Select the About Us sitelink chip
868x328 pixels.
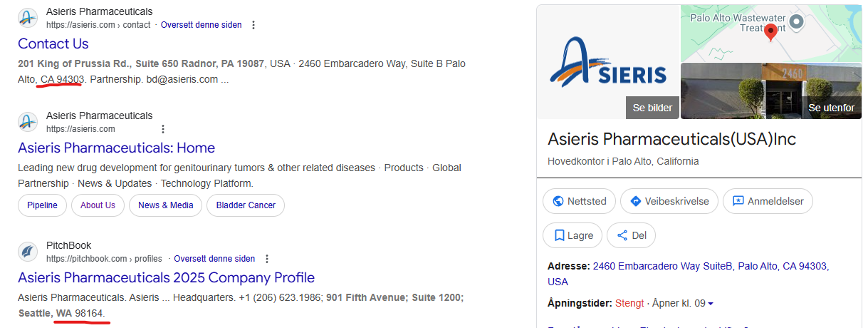coord(98,205)
